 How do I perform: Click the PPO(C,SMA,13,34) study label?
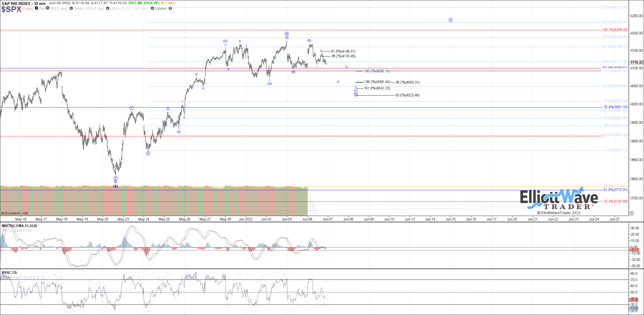pyautogui.click(x=18, y=230)
